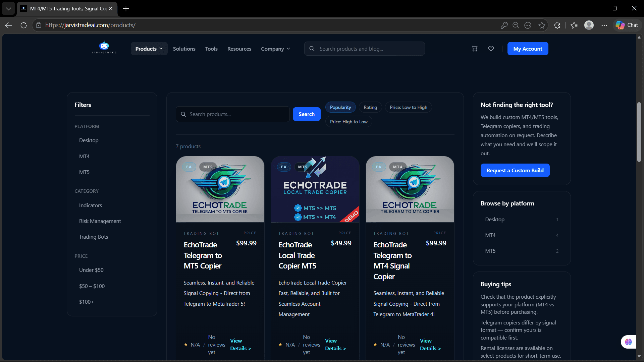Click scrollbar up arrow
644x362 pixels.
click(639, 37)
